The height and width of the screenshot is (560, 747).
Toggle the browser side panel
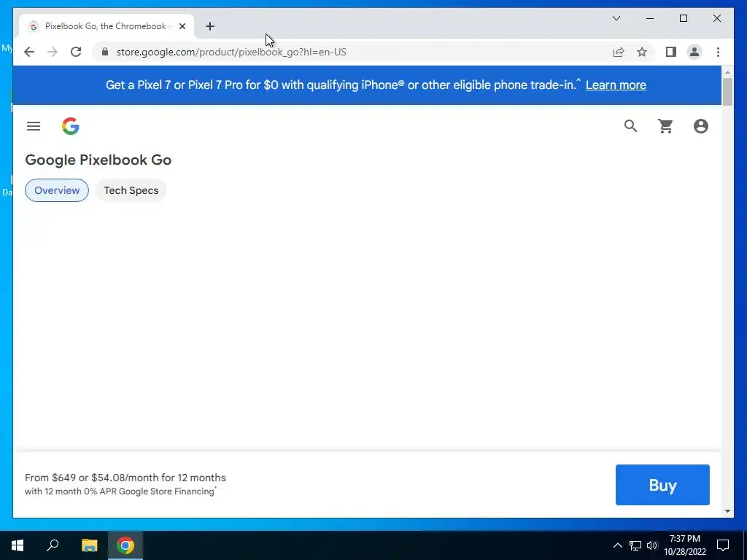[671, 52]
